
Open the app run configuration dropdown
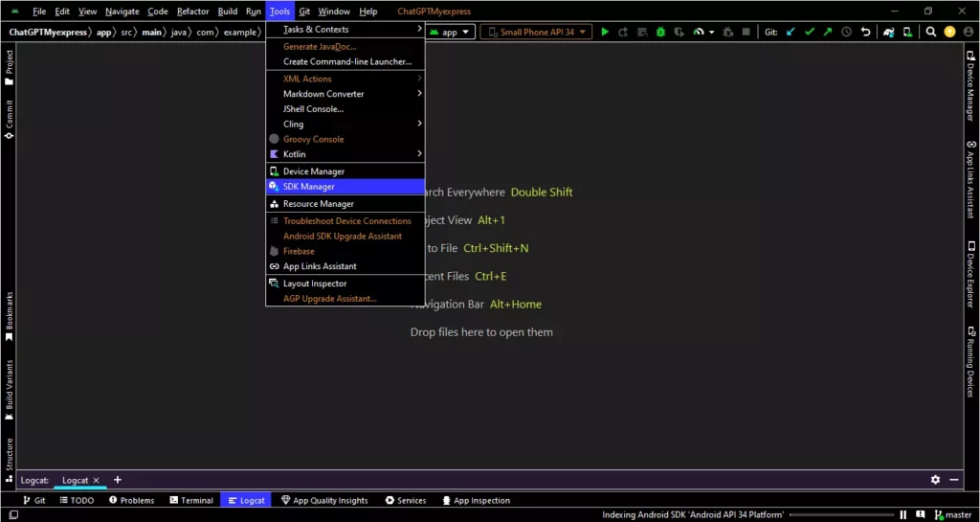click(452, 32)
